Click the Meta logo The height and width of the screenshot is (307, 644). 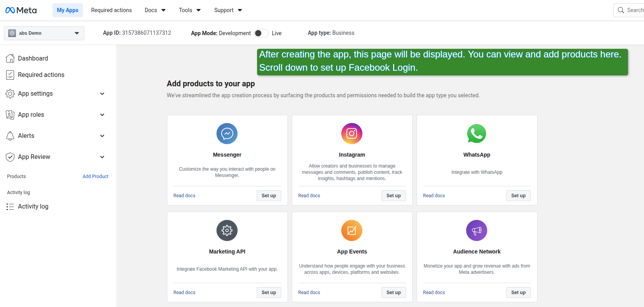tap(21, 10)
